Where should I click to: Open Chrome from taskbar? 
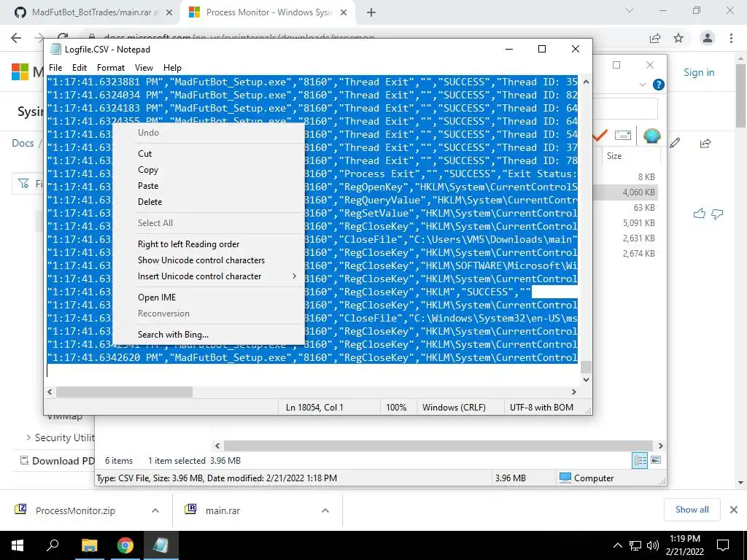tap(125, 545)
